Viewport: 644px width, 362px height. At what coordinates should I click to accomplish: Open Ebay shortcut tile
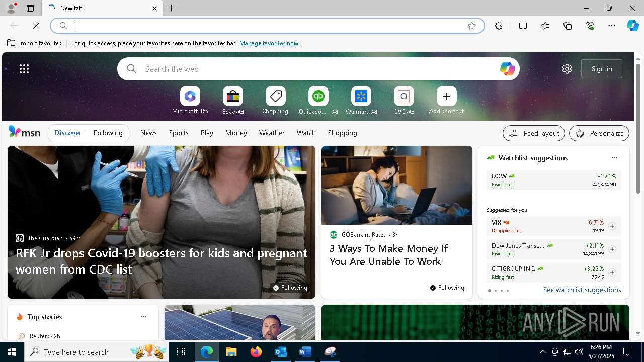233,101
